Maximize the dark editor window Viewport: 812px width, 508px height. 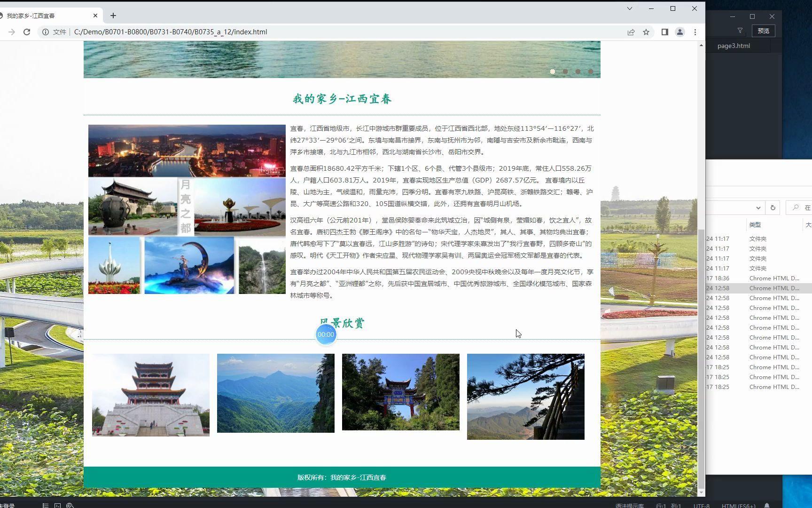752,16
